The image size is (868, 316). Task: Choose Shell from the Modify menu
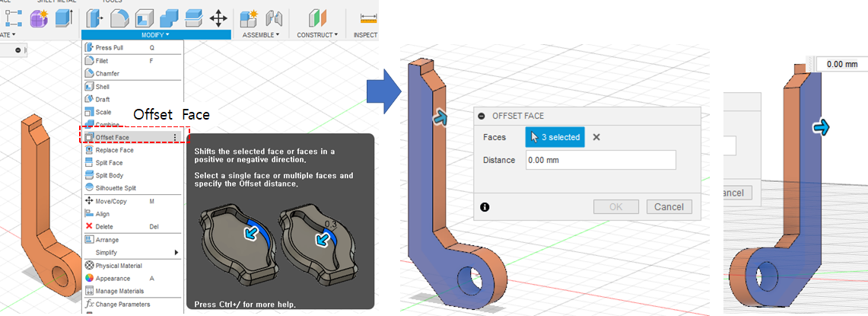(132, 87)
